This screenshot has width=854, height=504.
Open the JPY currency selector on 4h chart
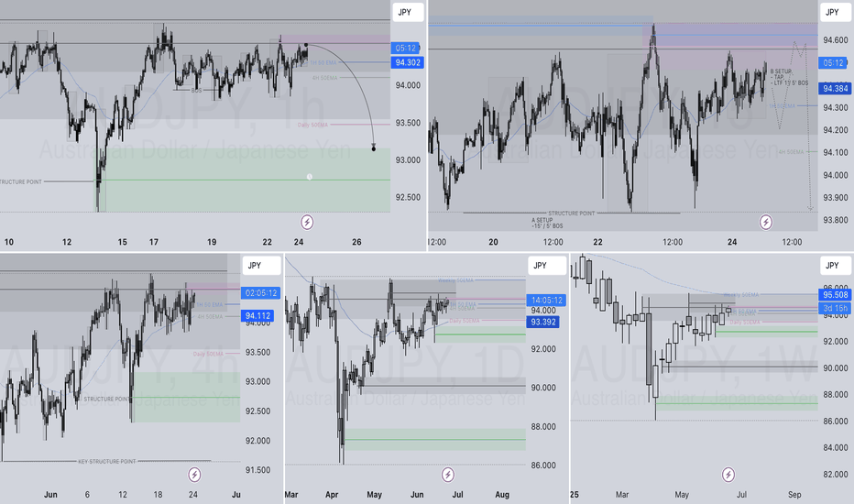[261, 266]
